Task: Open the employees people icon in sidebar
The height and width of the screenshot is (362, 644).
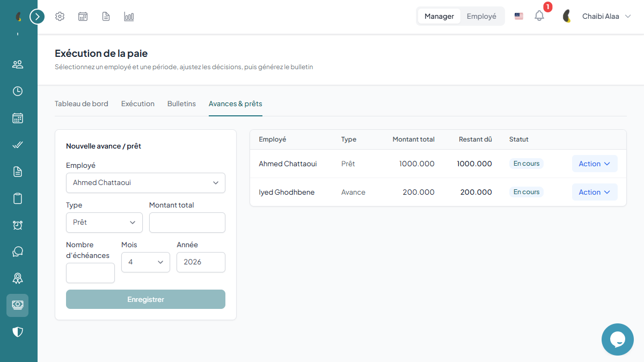Action: coord(18,64)
